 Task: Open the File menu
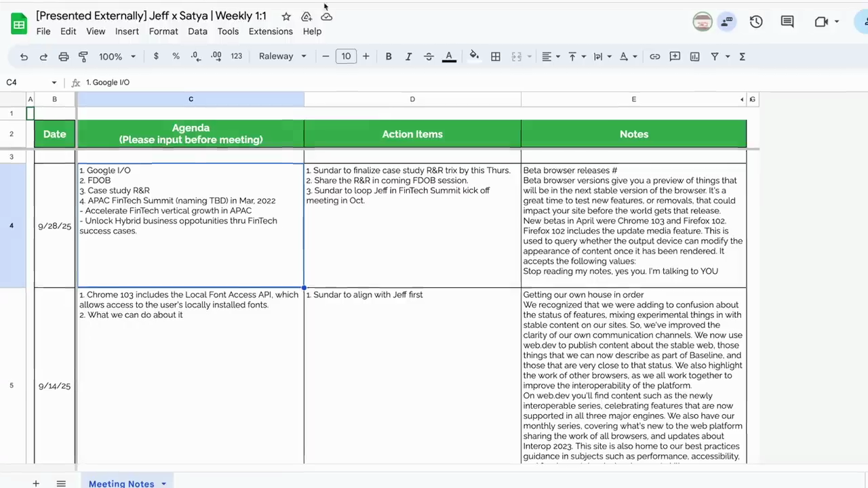coord(43,31)
